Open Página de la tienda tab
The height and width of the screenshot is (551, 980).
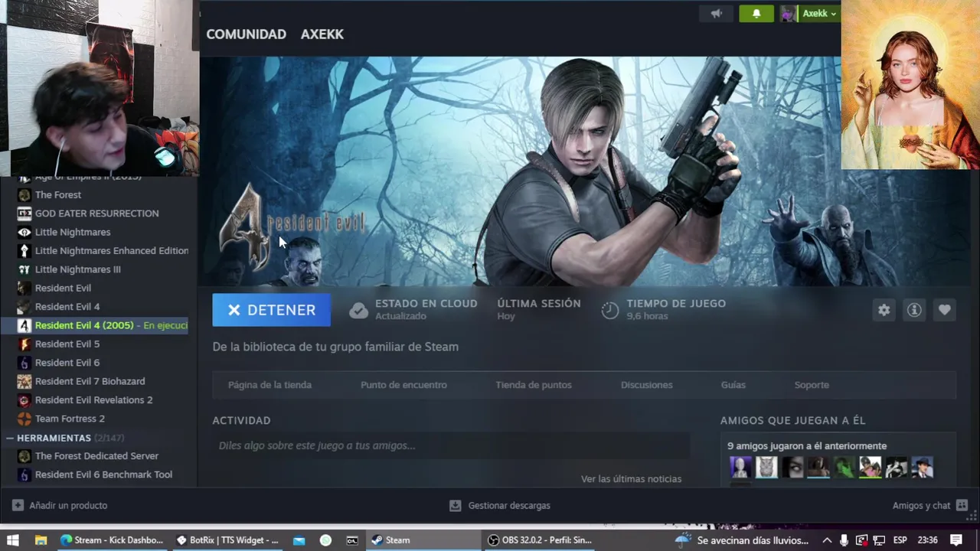click(269, 385)
